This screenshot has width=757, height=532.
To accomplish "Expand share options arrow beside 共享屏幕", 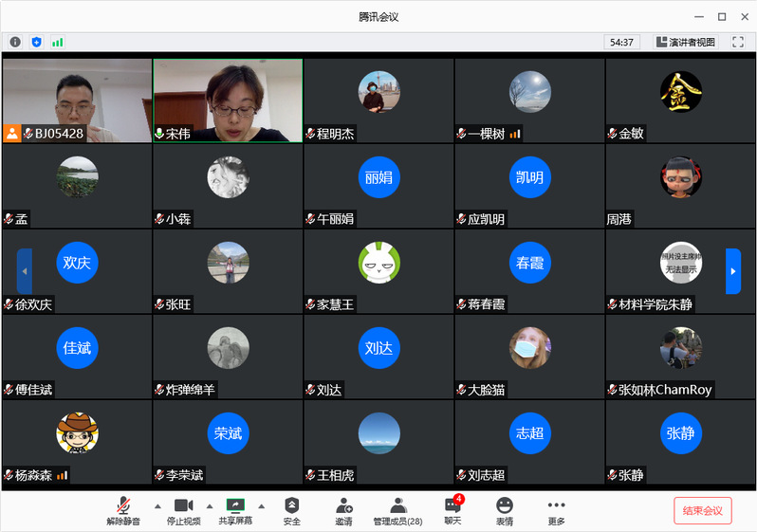I will pos(262,505).
